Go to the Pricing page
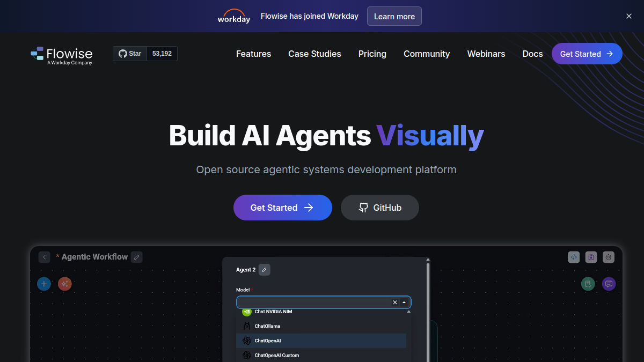 click(372, 54)
